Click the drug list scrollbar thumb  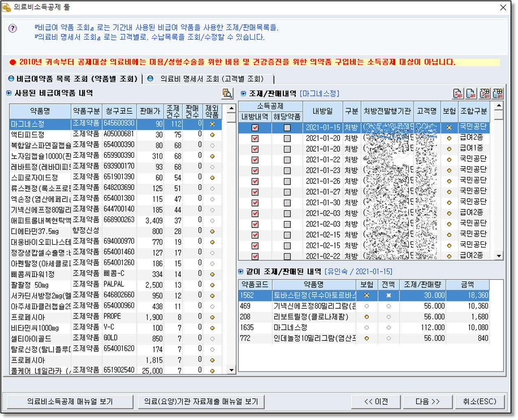231,118
